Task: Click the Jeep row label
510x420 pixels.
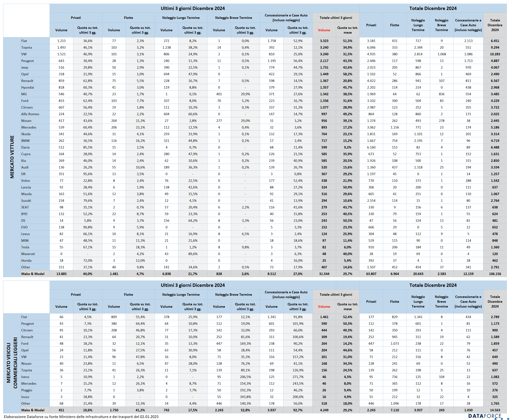Action: tap(25, 68)
